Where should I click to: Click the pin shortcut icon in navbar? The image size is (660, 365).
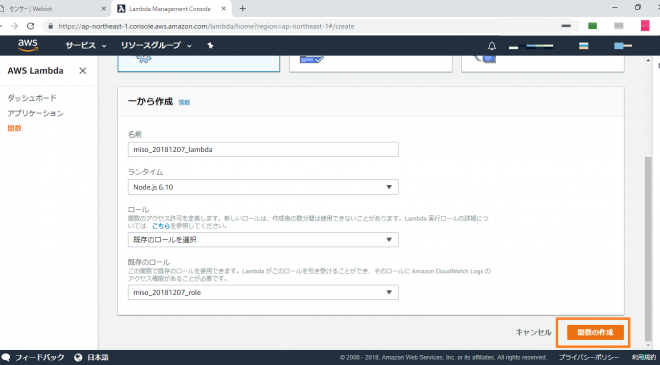tap(210, 45)
